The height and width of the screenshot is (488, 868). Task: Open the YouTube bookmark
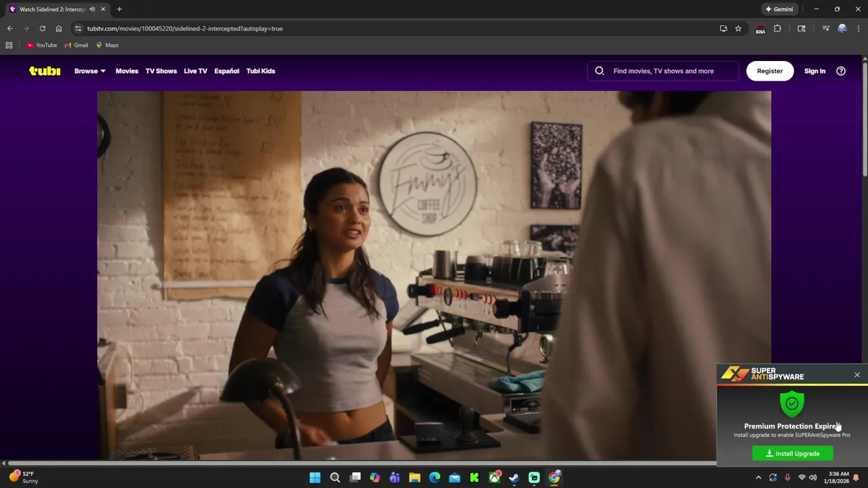(x=41, y=45)
